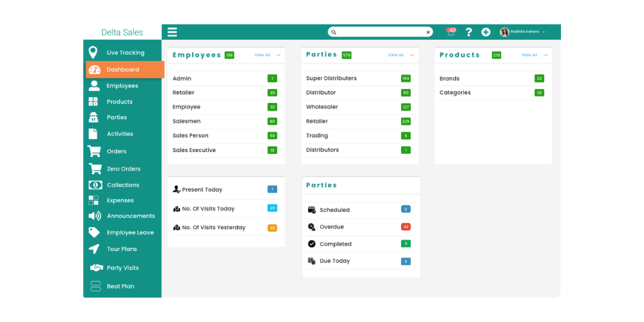644x322 pixels.
Task: Click the Expenses squares icon
Action: (93, 200)
